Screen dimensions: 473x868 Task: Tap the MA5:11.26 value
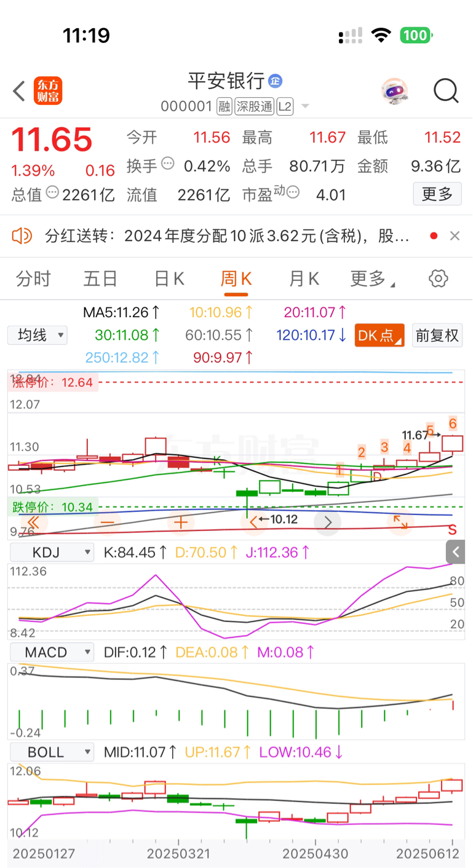tap(122, 312)
